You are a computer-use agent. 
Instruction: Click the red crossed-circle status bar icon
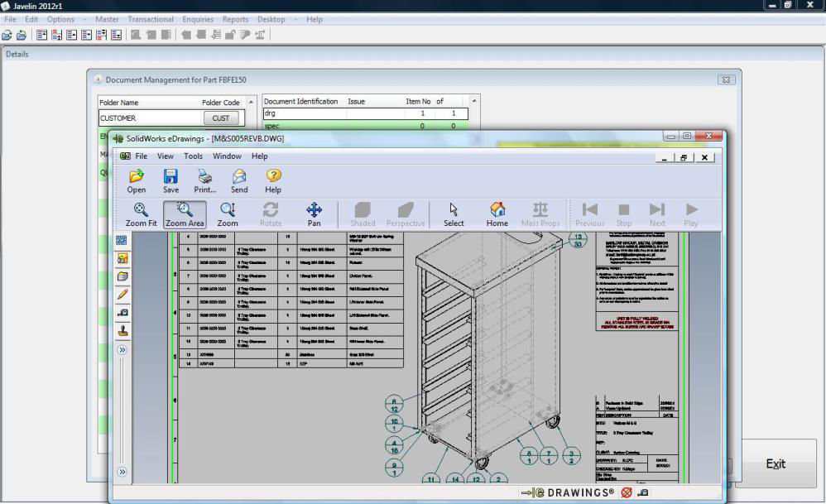pyautogui.click(x=627, y=492)
